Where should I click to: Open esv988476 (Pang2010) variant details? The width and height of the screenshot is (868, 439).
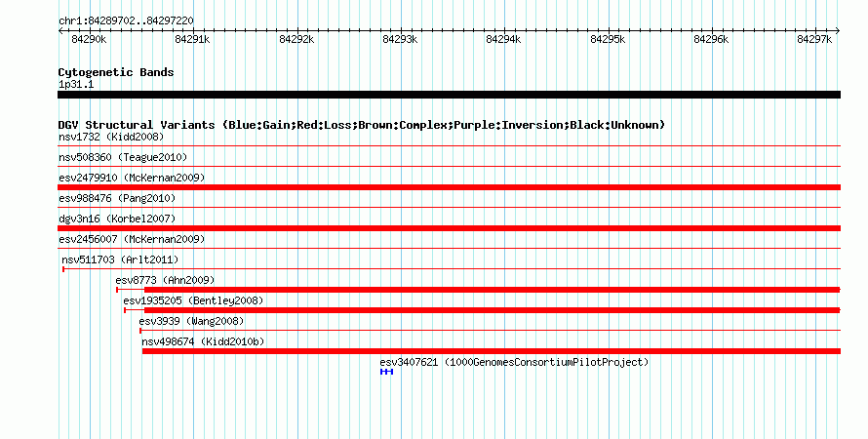coord(117,198)
